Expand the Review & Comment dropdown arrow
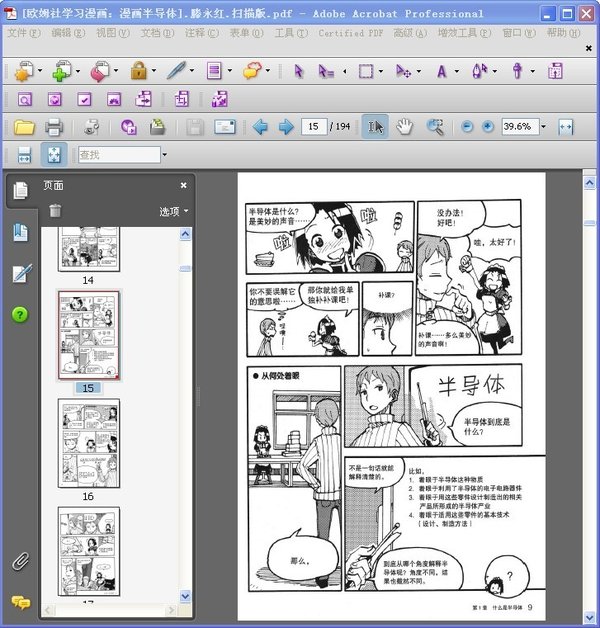Image resolution: width=600 pixels, height=628 pixels. point(268,71)
